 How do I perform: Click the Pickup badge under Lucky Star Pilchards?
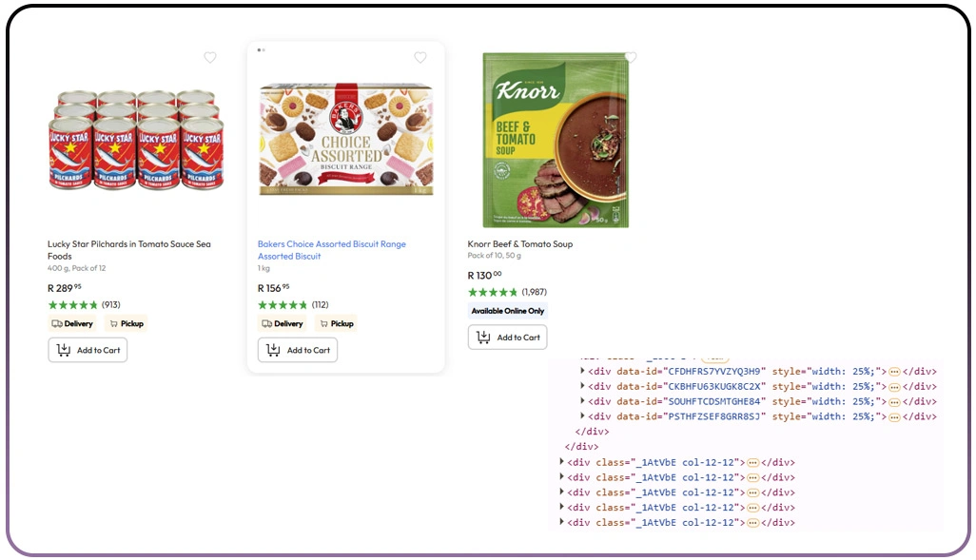[127, 324]
